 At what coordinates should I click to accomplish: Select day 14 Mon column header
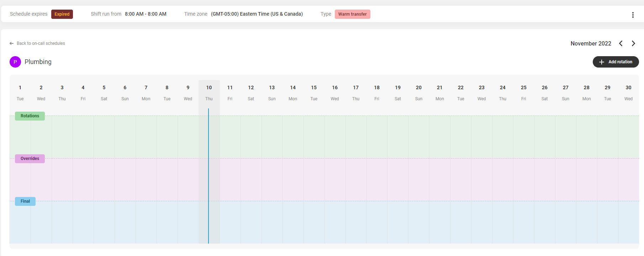[x=293, y=93]
